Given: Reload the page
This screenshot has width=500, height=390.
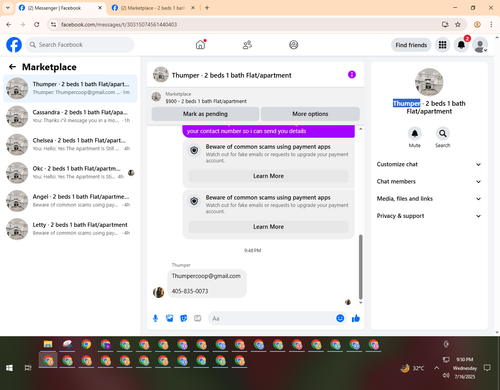Looking at the screenshot, I should 37,24.
